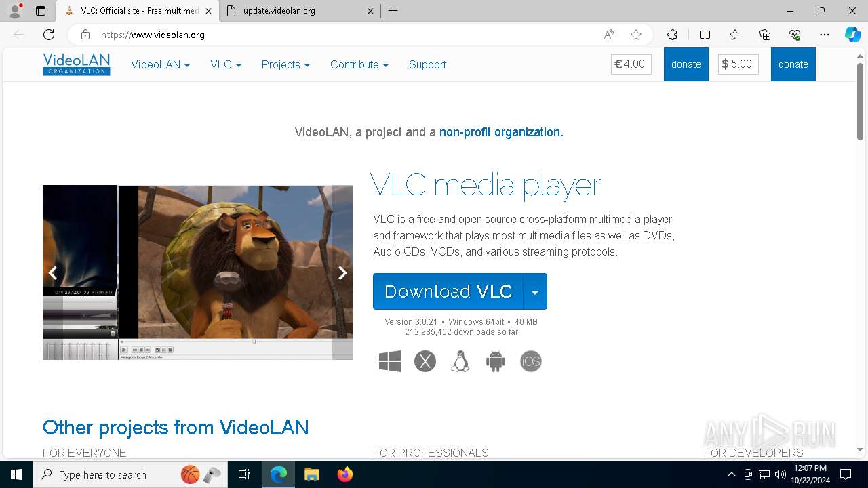Open the Support page link

click(427, 64)
